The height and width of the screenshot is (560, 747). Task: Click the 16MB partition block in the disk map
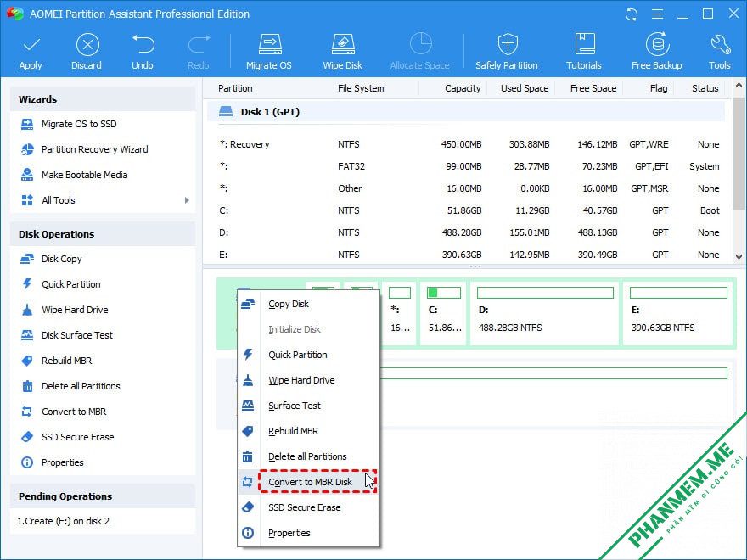point(399,313)
